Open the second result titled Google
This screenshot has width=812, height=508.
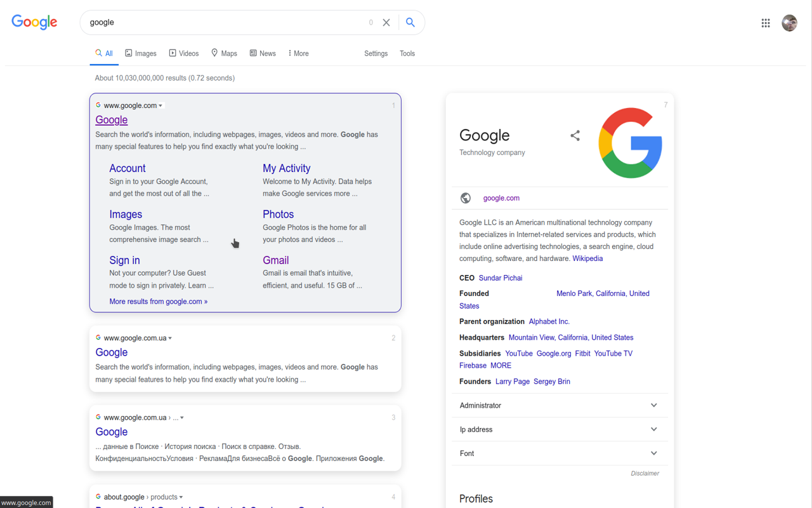112,352
